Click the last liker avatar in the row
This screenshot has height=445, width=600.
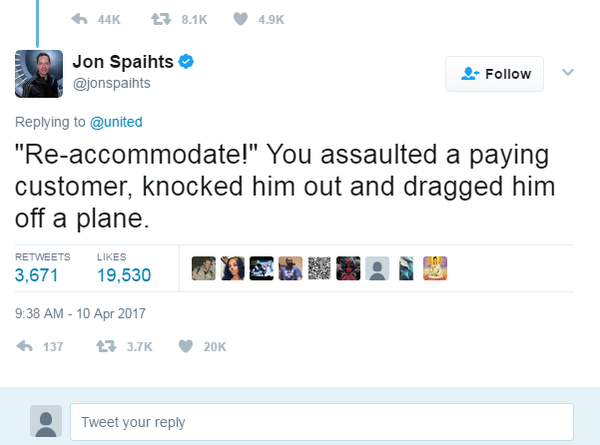435,267
